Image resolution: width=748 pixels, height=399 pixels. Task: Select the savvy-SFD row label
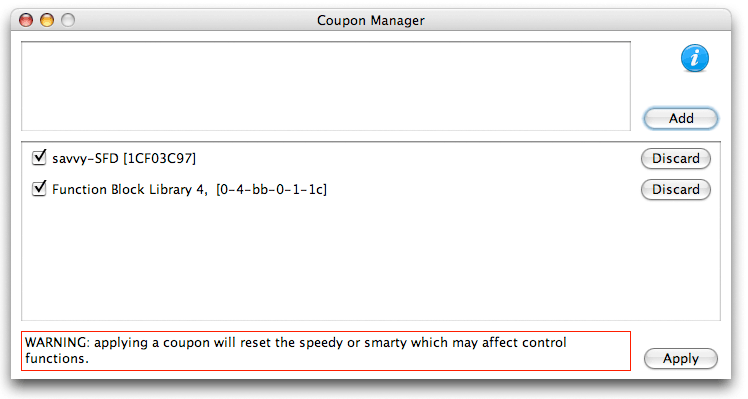pos(124,158)
